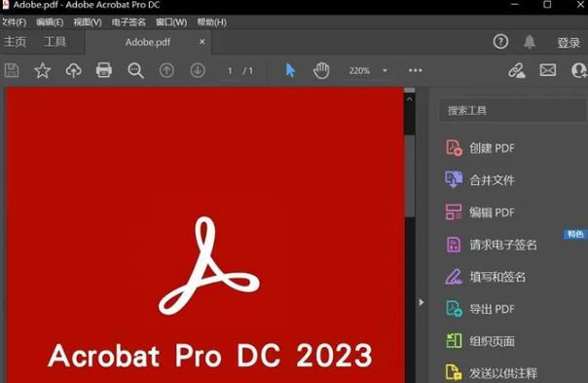
Task: Open the 创建 PDF tool
Action: (x=480, y=148)
